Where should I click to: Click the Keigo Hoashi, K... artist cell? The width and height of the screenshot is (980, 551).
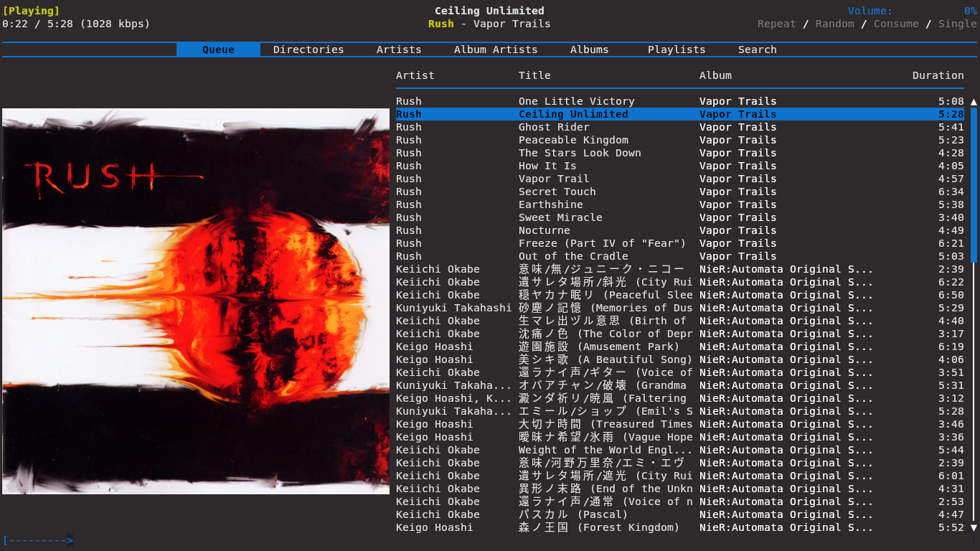tap(454, 398)
